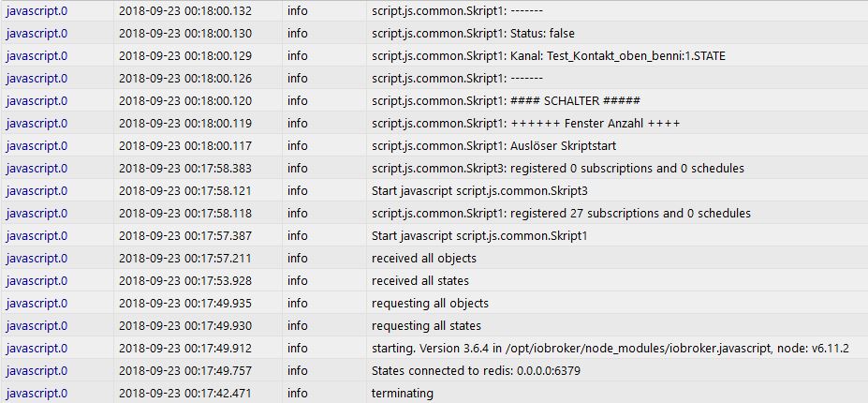Select the '#### SCHALTER #####' log entry
The image size is (868, 403).
(x=506, y=101)
